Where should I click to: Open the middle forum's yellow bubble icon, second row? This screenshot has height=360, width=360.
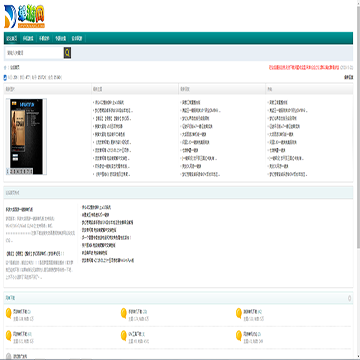(x=124, y=335)
